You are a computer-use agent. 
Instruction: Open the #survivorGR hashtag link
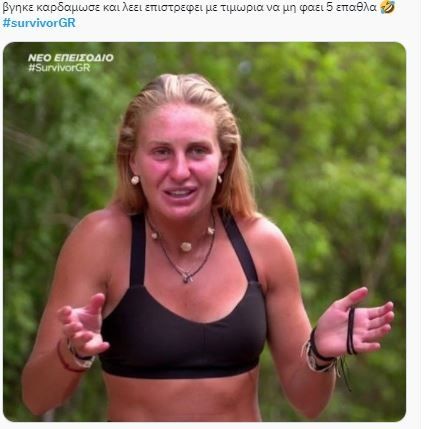coord(39,23)
